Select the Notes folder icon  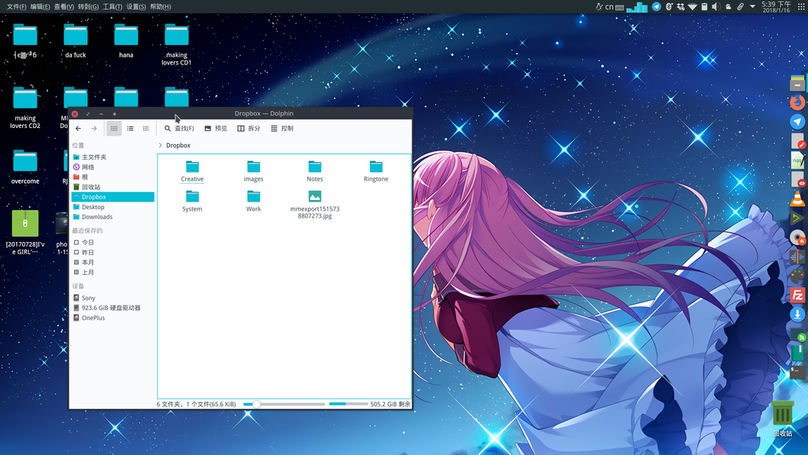315,166
